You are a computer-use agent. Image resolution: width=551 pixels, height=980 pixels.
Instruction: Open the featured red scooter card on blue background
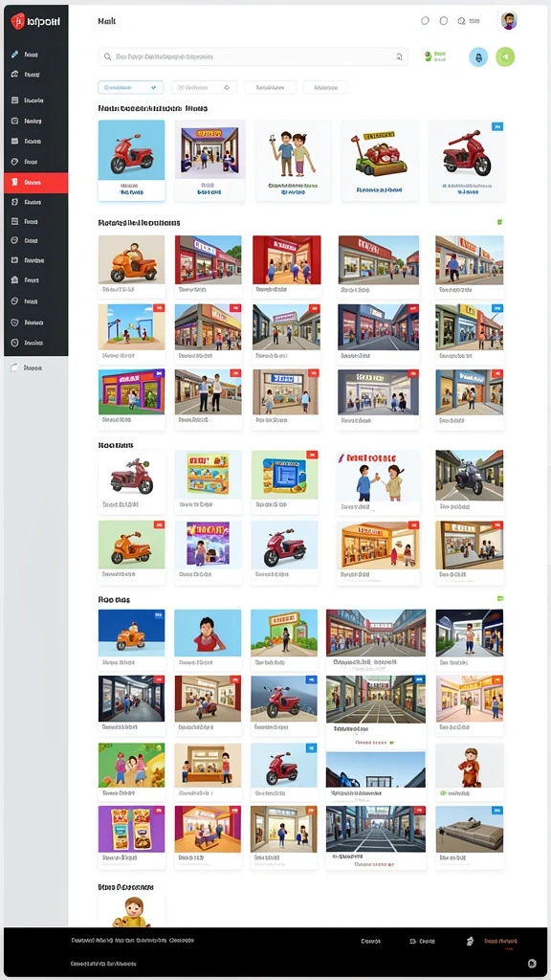[x=131, y=161]
